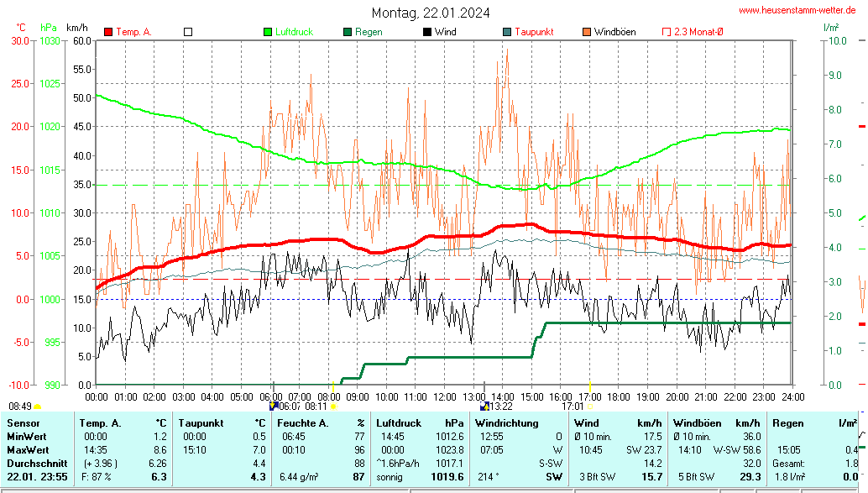This screenshot has height=493, width=868.
Task: Select the Windrichtung column header
Action: point(506,423)
